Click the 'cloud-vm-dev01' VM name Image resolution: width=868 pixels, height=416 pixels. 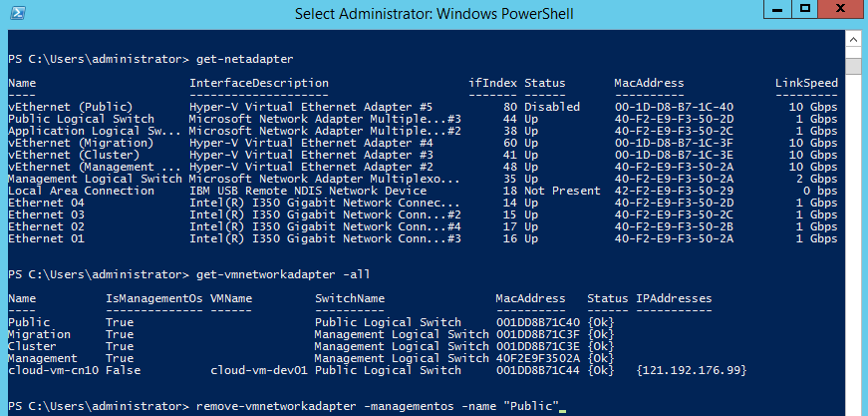[259, 370]
